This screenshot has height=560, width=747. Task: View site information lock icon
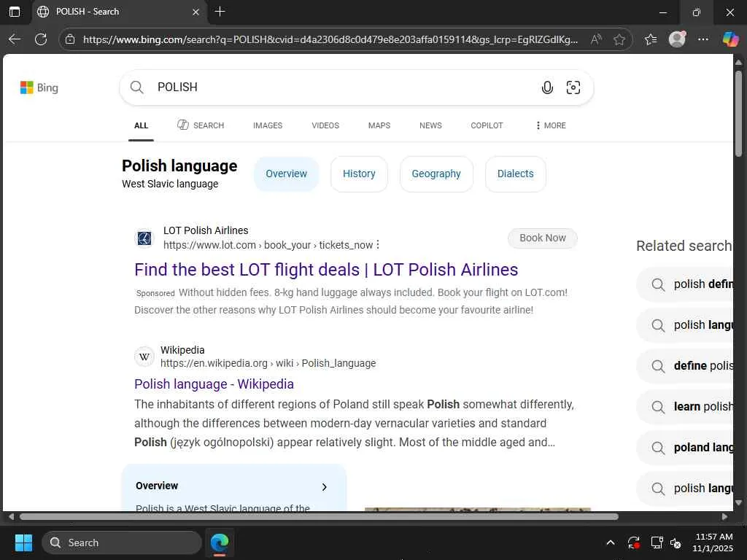point(70,39)
